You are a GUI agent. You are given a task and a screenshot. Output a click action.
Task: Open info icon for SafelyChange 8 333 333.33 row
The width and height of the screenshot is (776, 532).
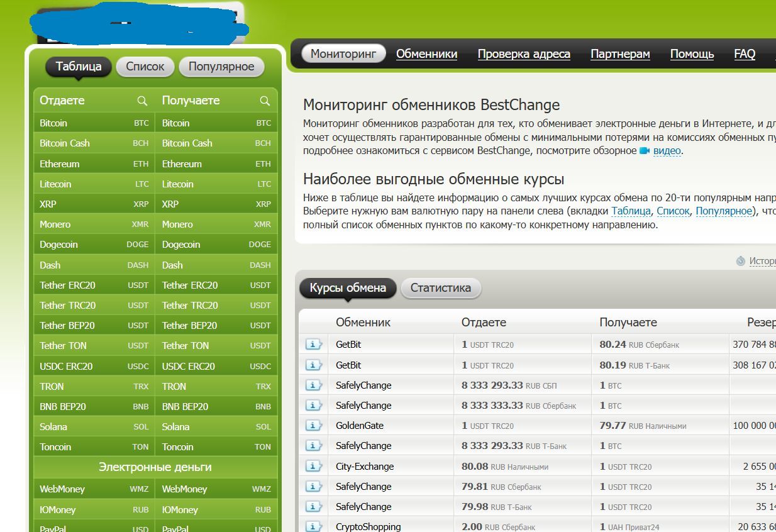[x=313, y=405]
